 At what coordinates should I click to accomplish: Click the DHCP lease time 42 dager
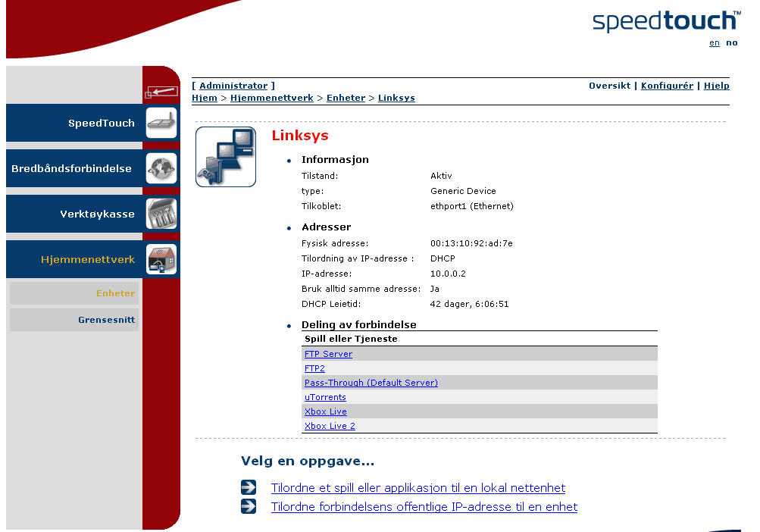coord(469,304)
